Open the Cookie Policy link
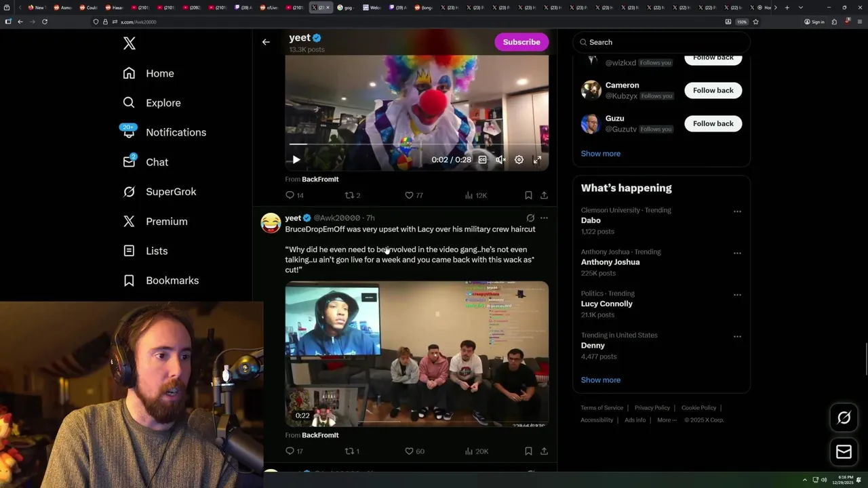 pyautogui.click(x=698, y=408)
